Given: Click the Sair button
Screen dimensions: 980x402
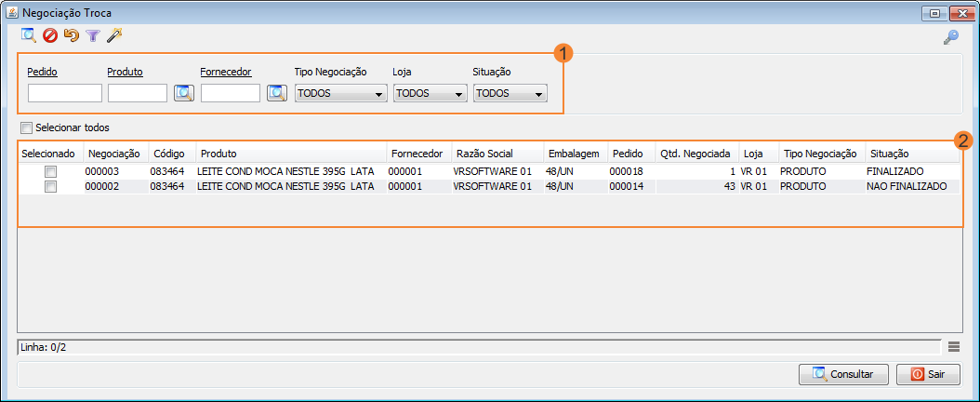Looking at the screenshot, I should point(928,374).
